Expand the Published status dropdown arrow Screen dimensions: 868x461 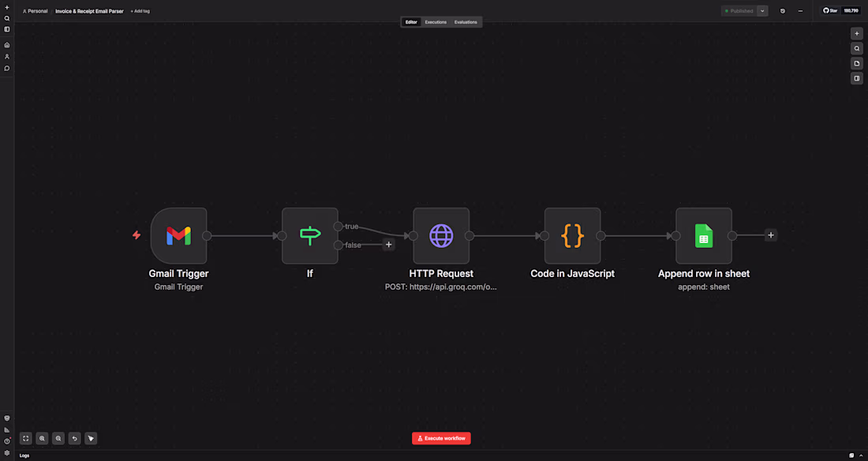coord(762,11)
